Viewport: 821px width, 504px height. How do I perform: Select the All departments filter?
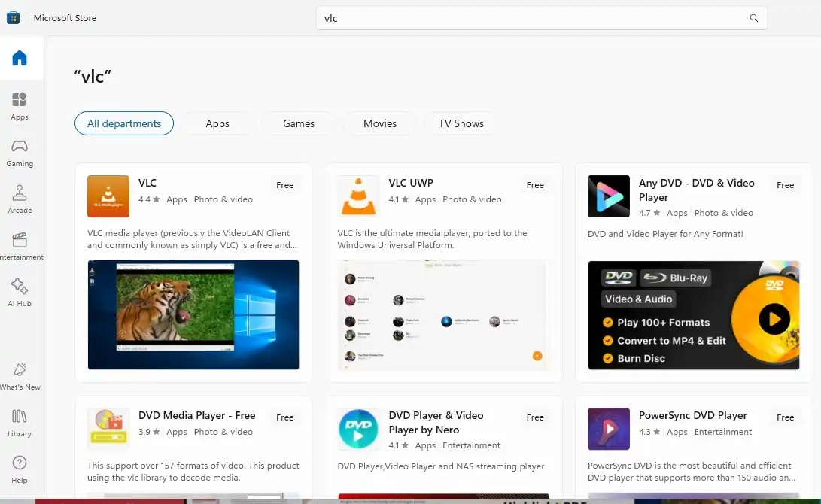[x=124, y=123]
